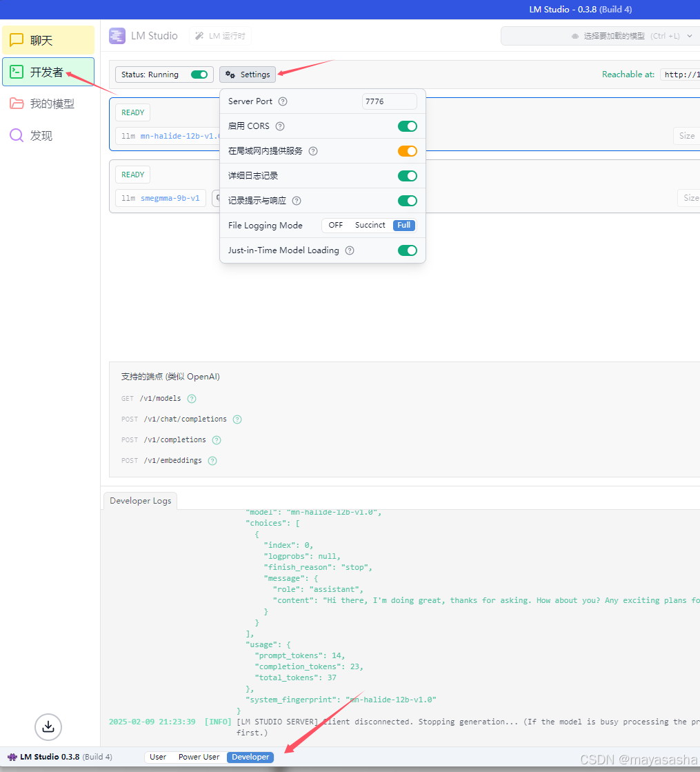
Task: Click the LM Studio icon in status bar
Action: click(x=12, y=758)
